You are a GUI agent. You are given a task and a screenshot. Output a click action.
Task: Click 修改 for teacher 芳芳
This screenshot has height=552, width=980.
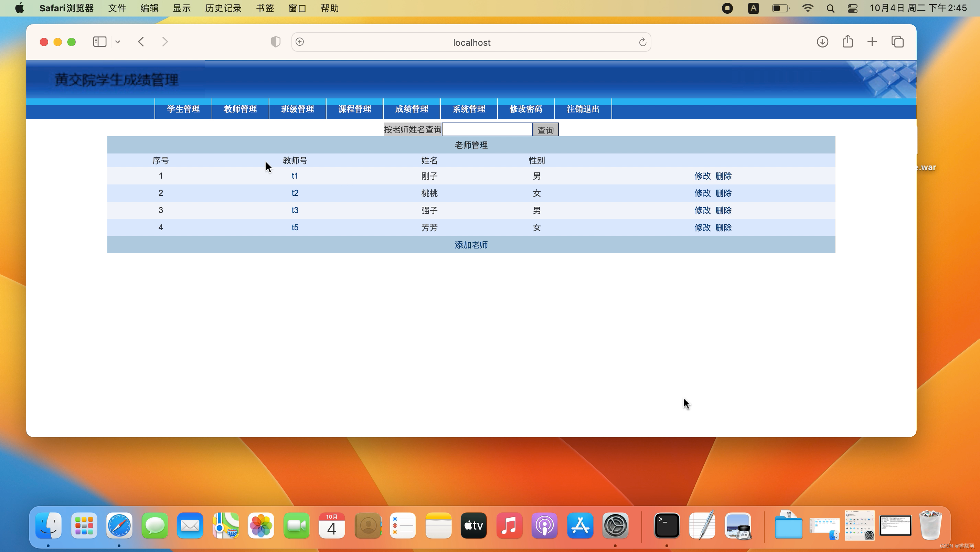[x=702, y=227]
